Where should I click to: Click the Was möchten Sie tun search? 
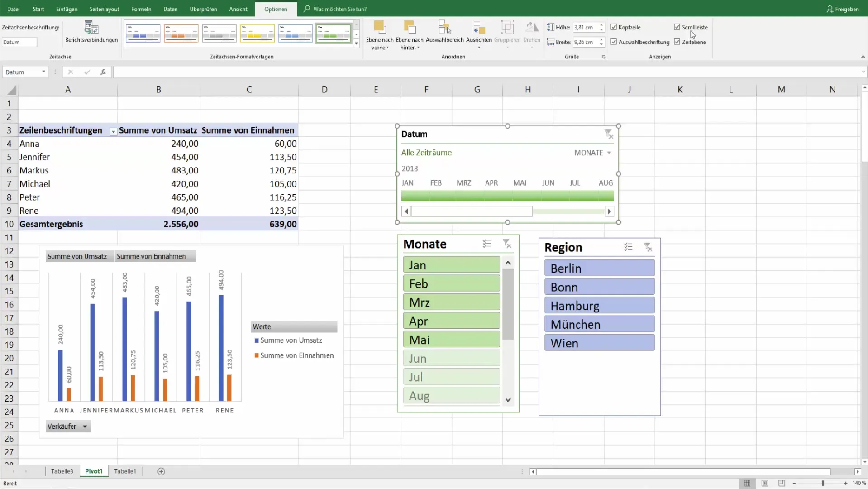point(339,9)
